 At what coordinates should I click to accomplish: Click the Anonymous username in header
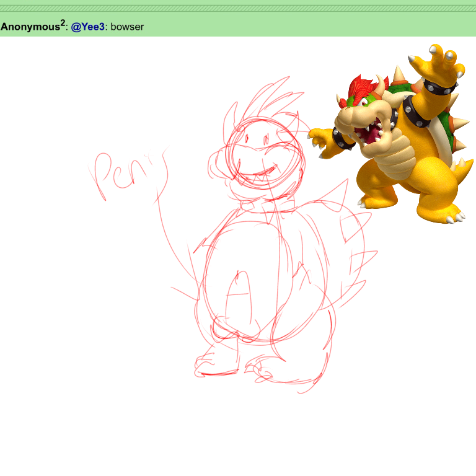(x=30, y=27)
